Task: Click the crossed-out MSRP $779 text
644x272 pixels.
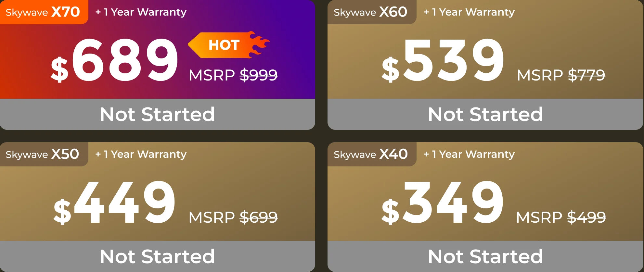Action: tap(561, 75)
